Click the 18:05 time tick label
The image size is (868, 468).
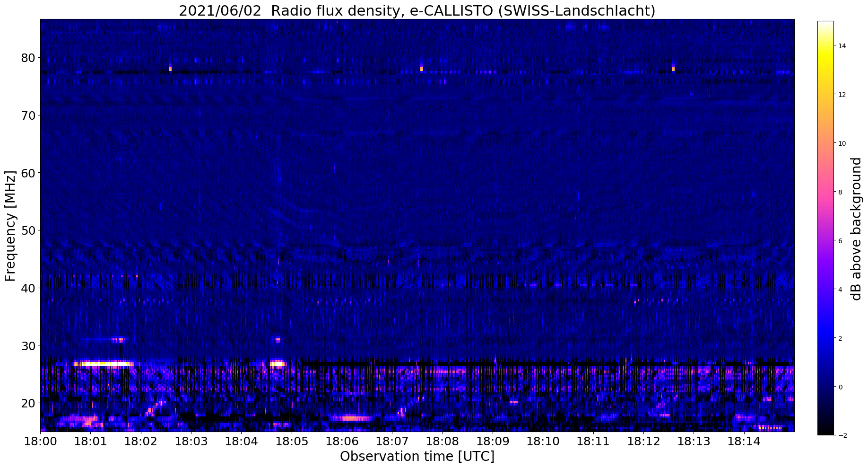pos(292,442)
